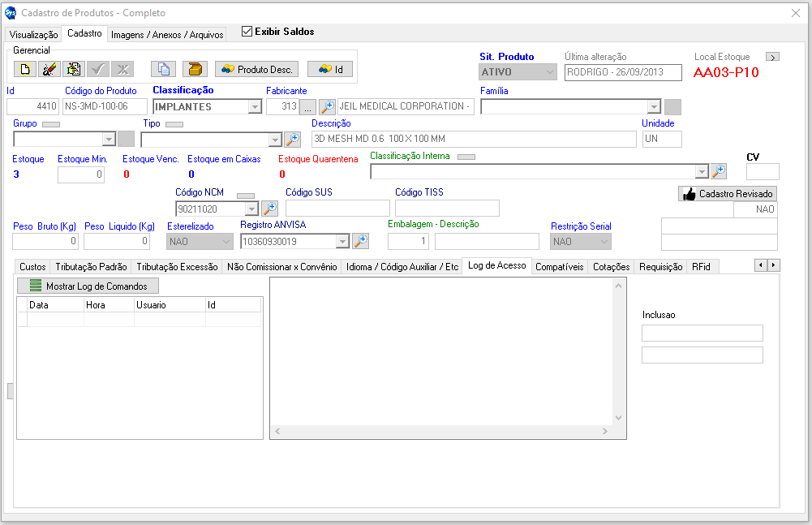Expand the Código NCM combo box
This screenshot has width=812, height=525.
click(x=251, y=209)
